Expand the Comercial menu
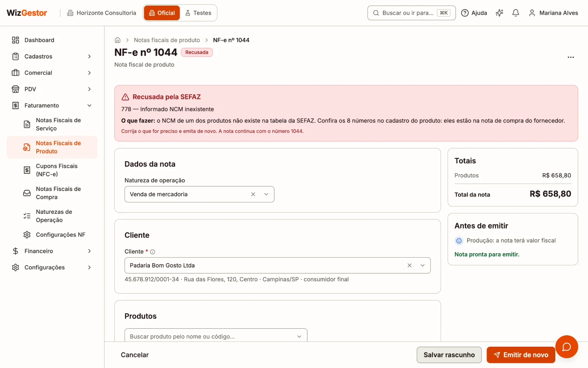This screenshot has width=588, height=368. (52, 73)
